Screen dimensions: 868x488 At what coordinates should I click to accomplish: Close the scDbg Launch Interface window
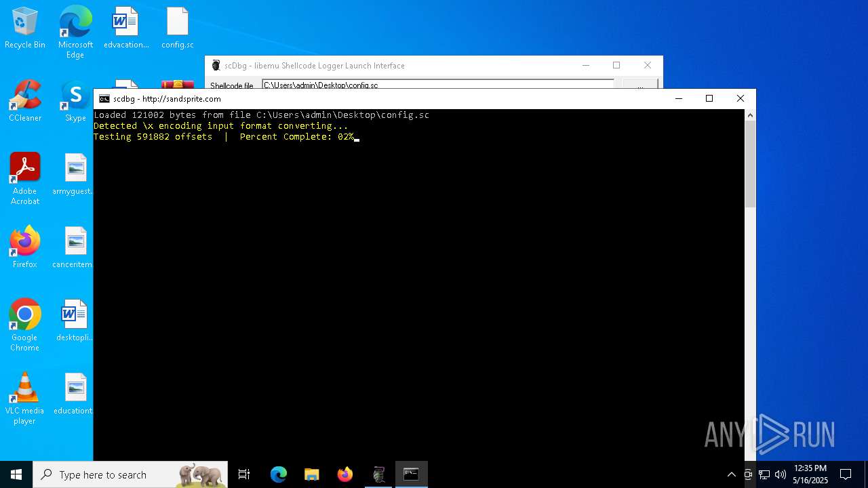[x=648, y=66]
